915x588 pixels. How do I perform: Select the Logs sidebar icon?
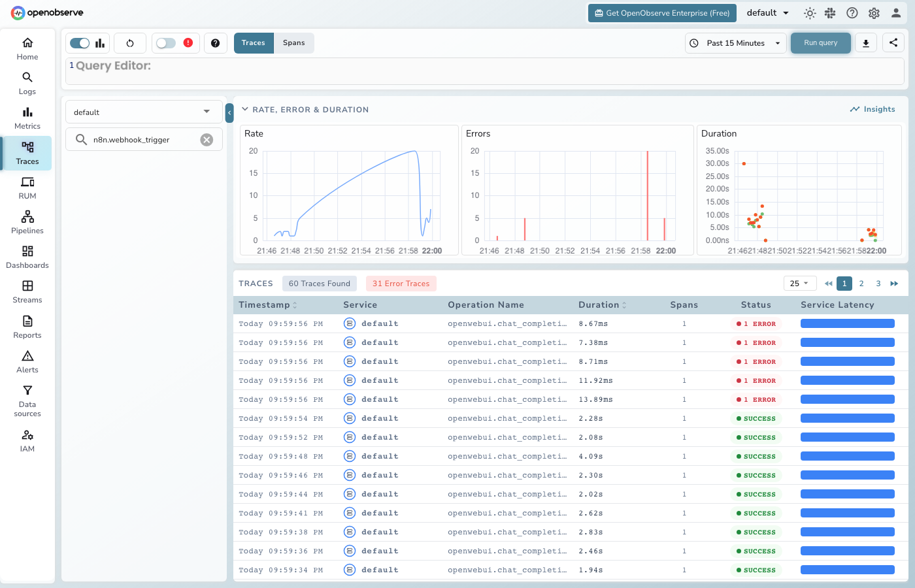[27, 83]
